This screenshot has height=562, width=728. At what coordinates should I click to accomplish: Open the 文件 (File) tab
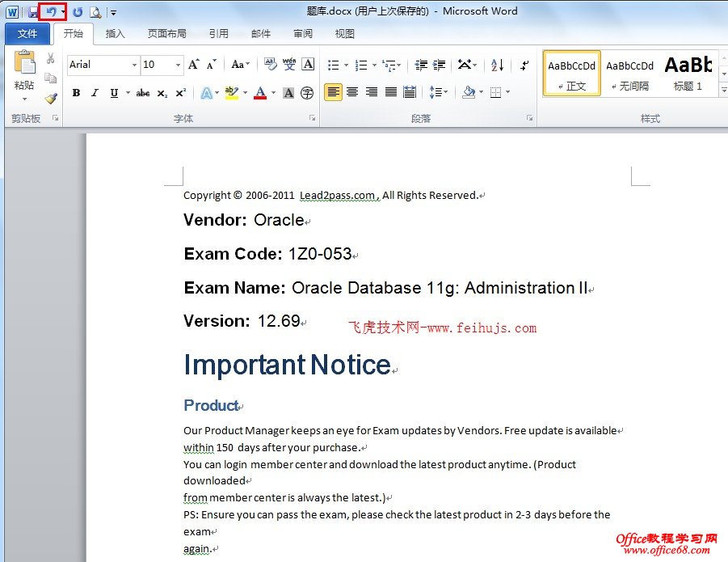click(x=27, y=33)
